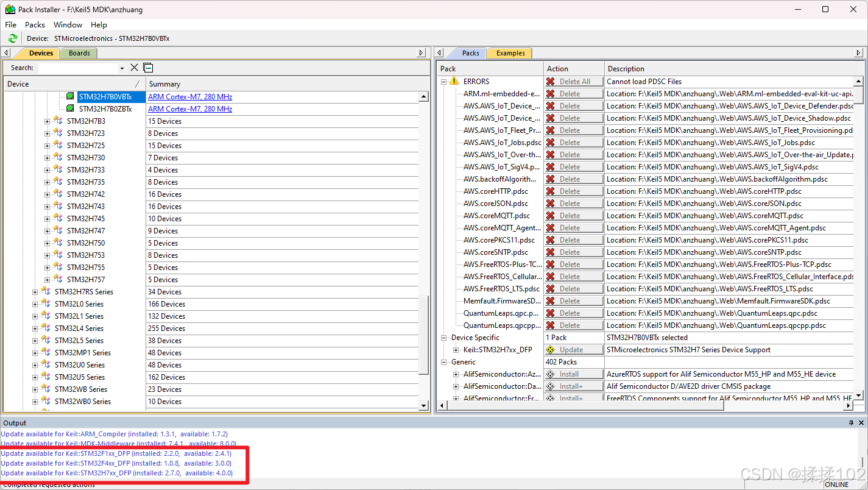Expand the STM32WB Series node
868x490 pixels.
(x=35, y=389)
